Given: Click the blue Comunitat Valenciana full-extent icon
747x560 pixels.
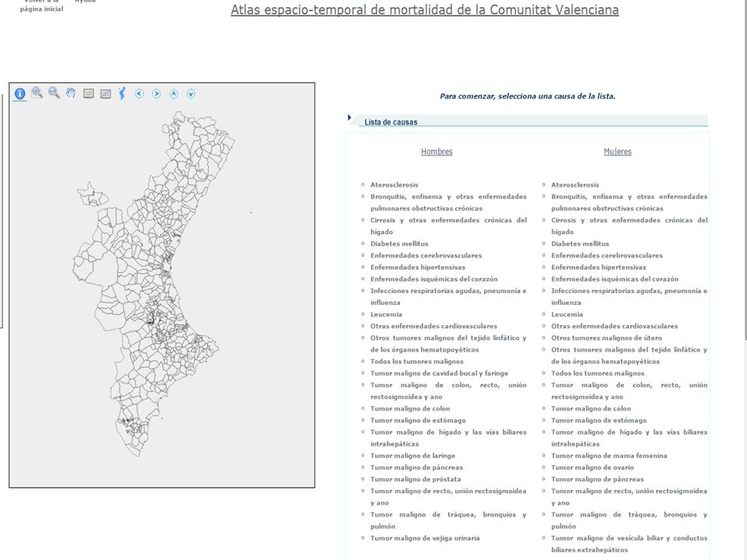Looking at the screenshot, I should [x=122, y=93].
